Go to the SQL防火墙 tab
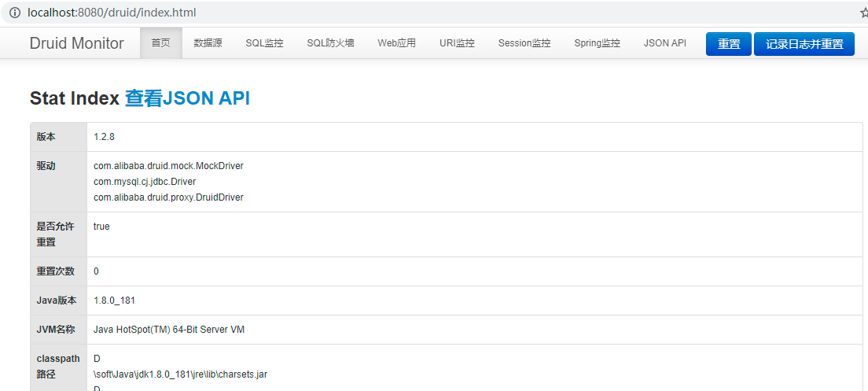The image size is (868, 391). point(330,43)
